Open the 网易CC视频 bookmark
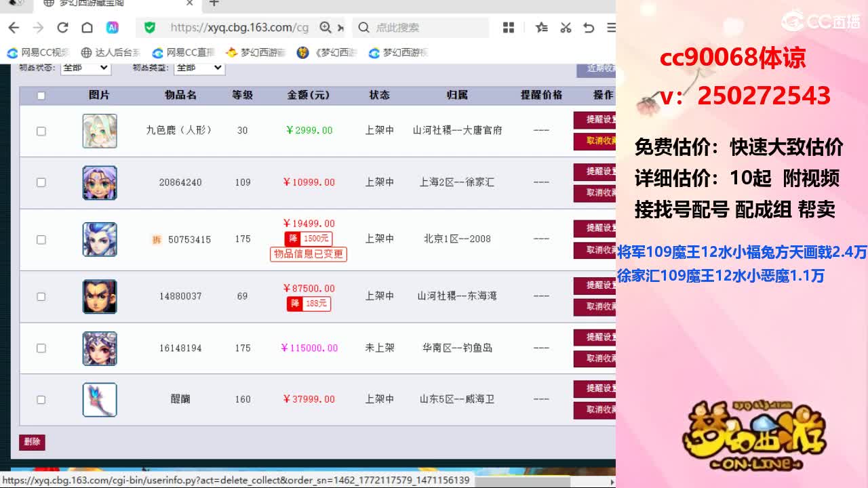Viewport: 868px width, 488px height. [39, 53]
